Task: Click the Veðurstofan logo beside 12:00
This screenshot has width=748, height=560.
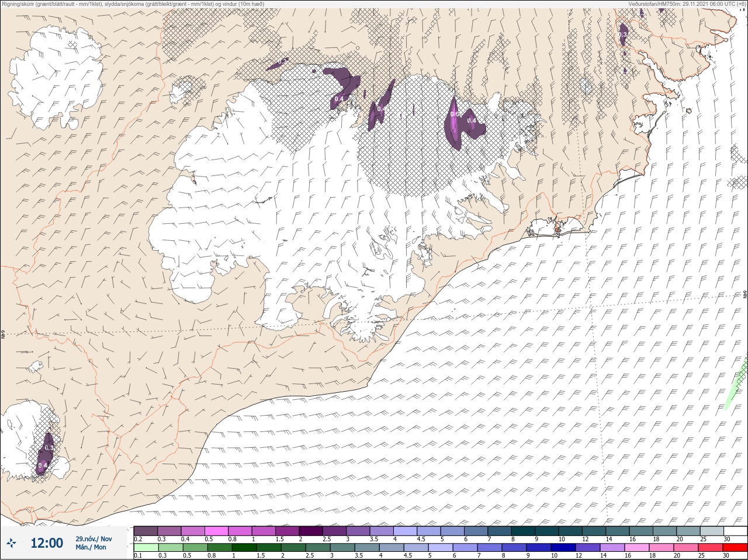Action: click(x=11, y=544)
